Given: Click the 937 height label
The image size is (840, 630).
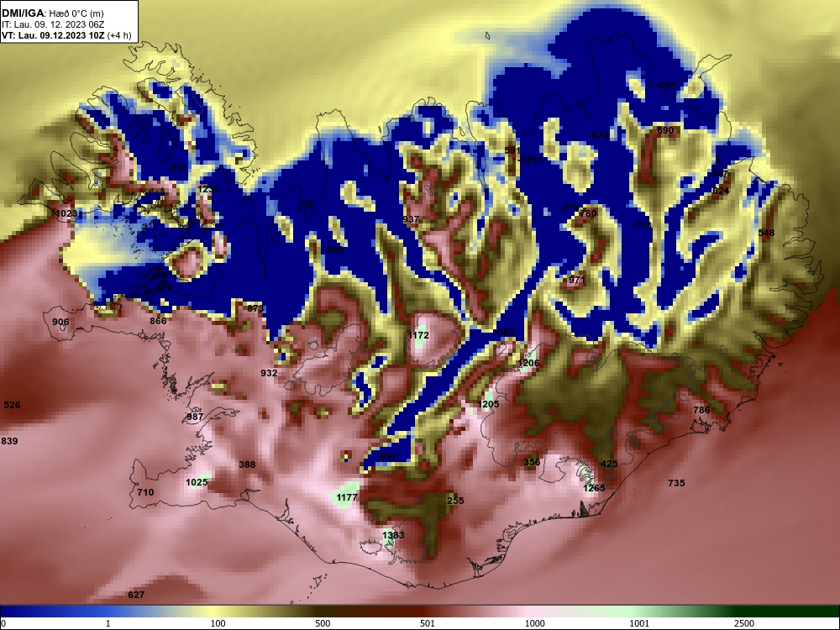Looking at the screenshot, I should (x=411, y=219).
